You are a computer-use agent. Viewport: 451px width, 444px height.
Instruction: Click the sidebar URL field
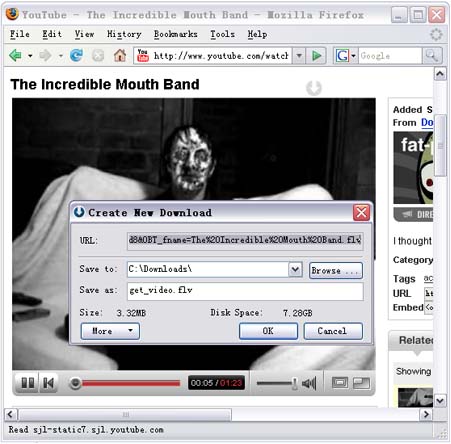(x=429, y=293)
